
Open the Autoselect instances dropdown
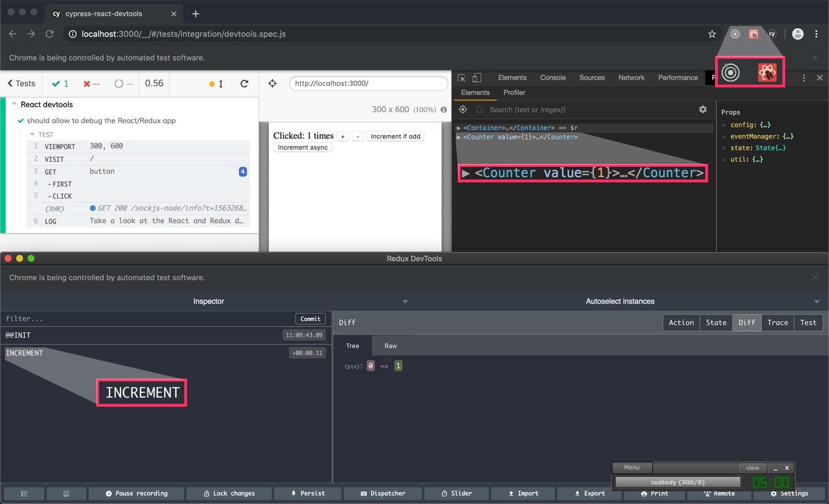coord(620,301)
